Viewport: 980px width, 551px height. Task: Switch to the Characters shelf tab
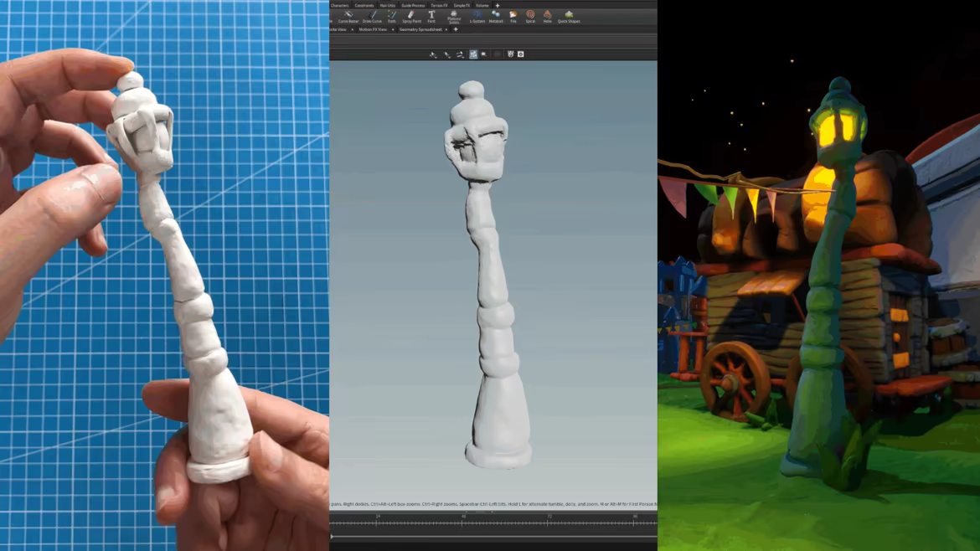click(x=339, y=5)
